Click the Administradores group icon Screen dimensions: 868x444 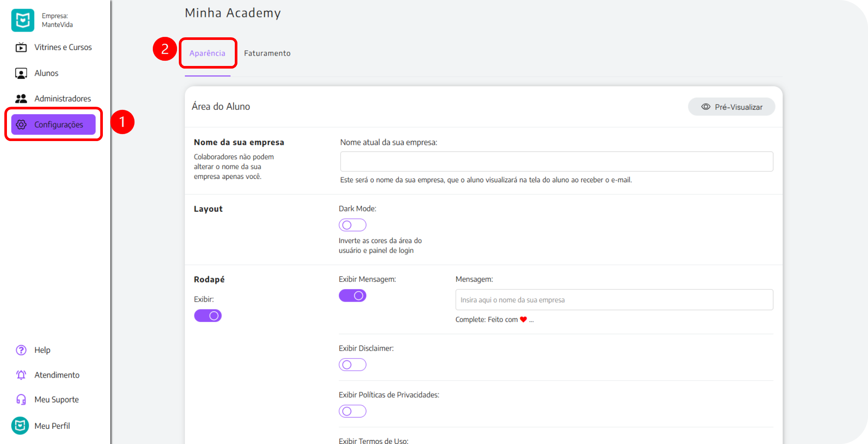21,99
